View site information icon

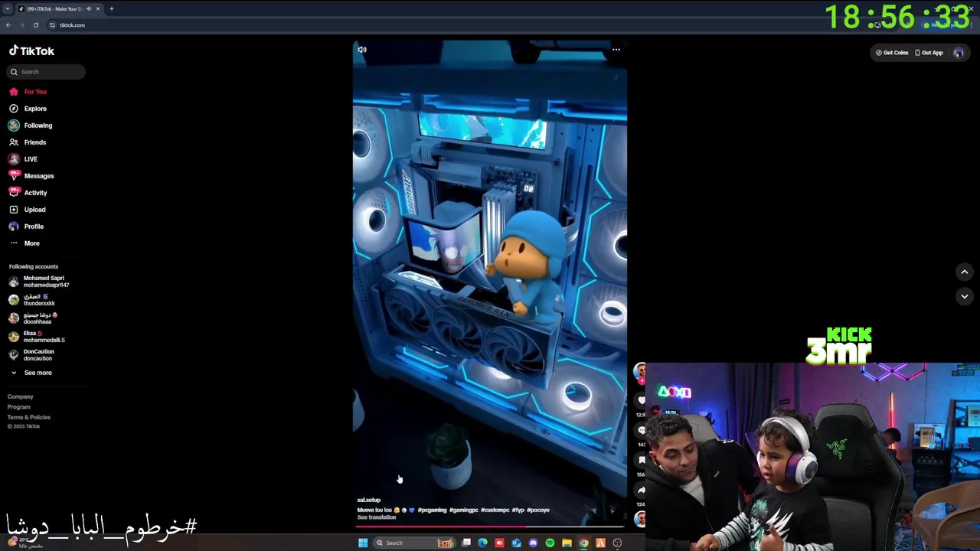(x=53, y=25)
